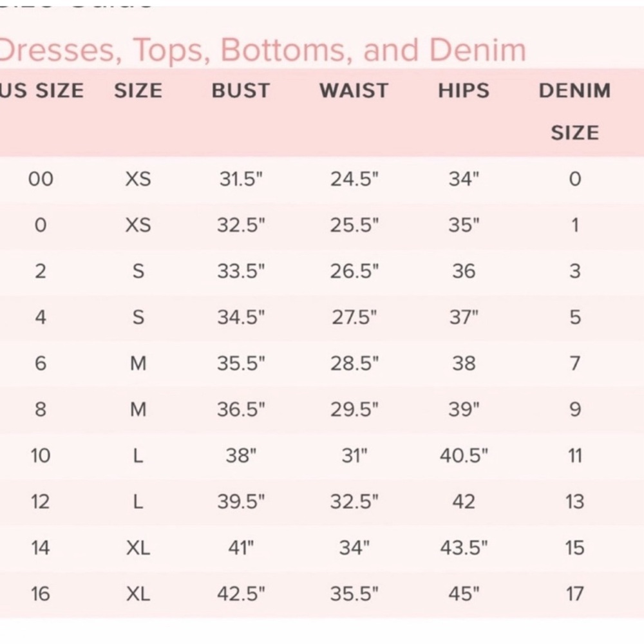Click the 36.5" bust value
This screenshot has height=644, width=644.
(x=241, y=410)
